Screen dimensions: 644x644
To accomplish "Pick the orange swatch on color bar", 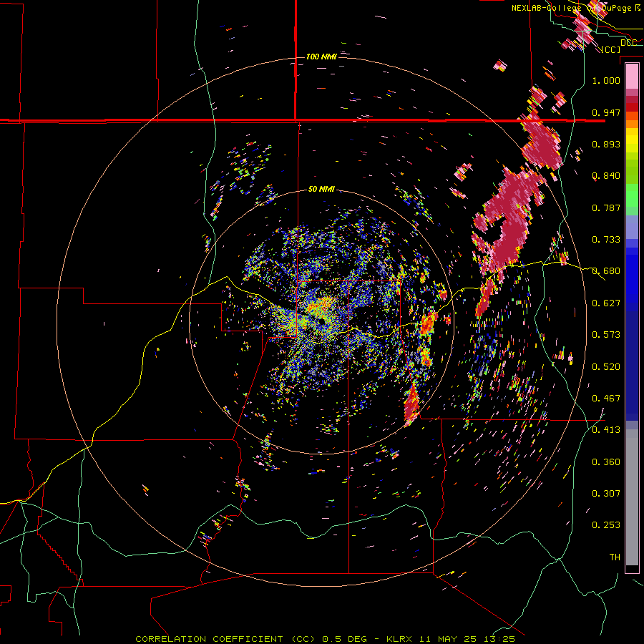I will [632, 124].
